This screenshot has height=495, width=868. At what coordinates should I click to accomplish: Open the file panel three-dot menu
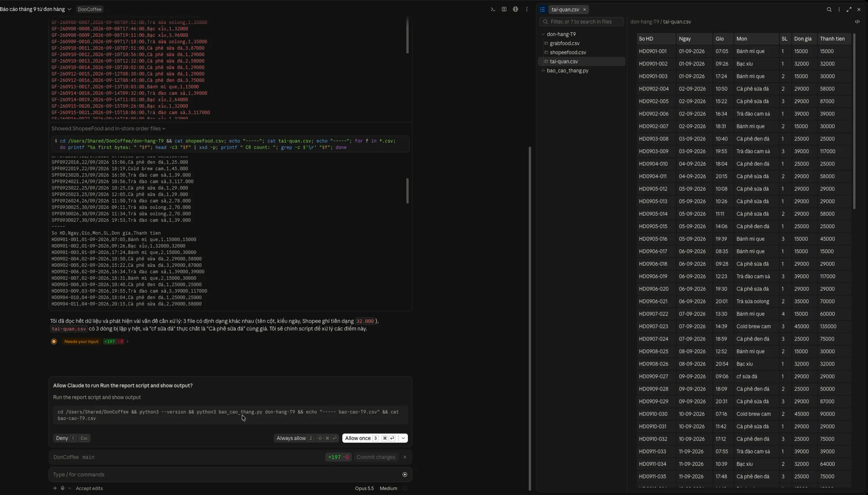pos(839,9)
